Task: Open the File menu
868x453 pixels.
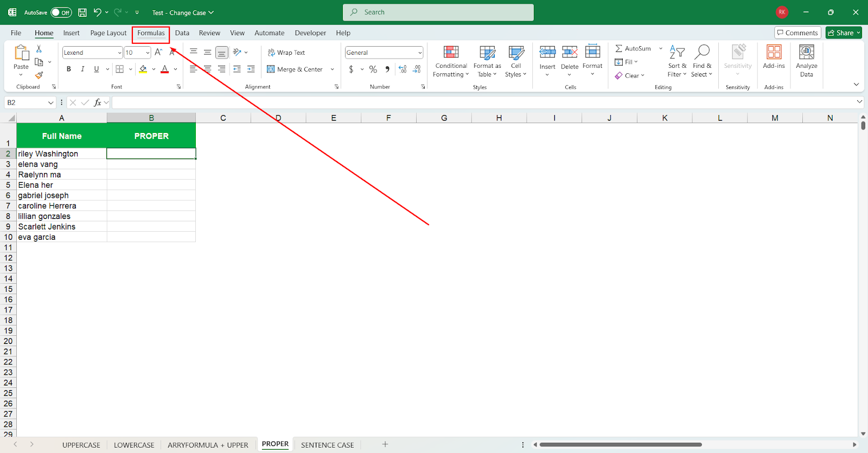Action: pyautogui.click(x=16, y=33)
